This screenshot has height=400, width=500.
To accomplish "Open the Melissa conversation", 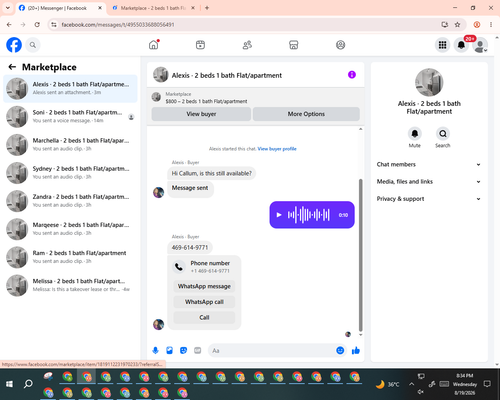I will coord(70,285).
